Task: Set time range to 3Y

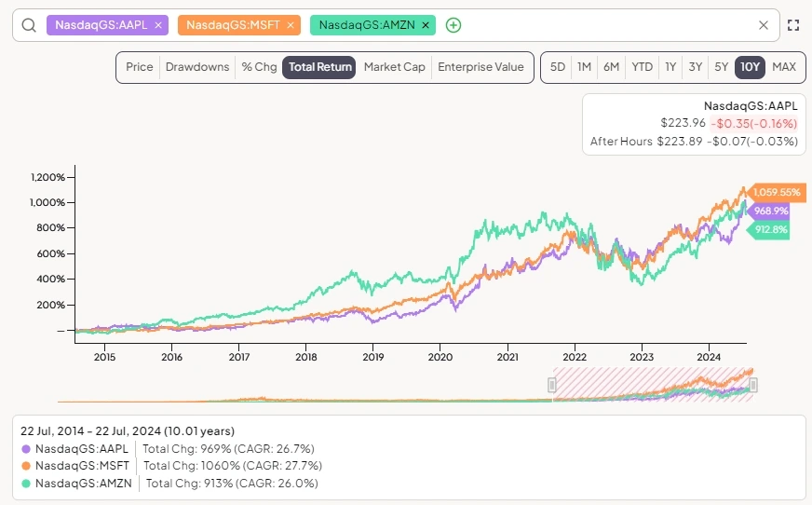Action: [695, 67]
